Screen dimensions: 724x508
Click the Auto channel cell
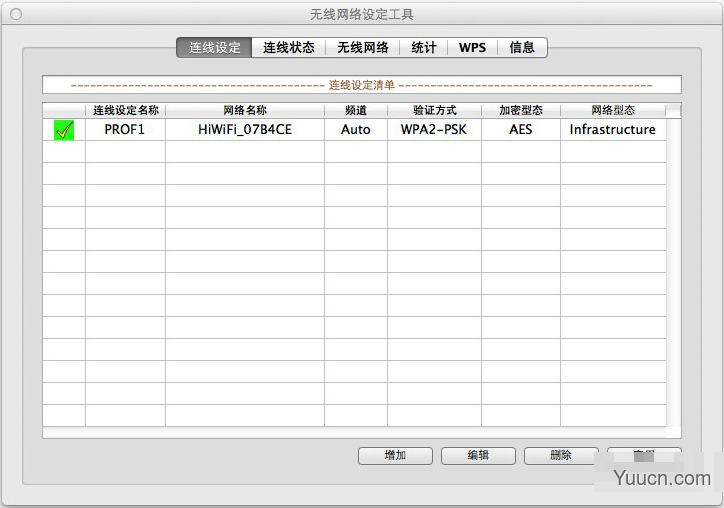(x=356, y=130)
